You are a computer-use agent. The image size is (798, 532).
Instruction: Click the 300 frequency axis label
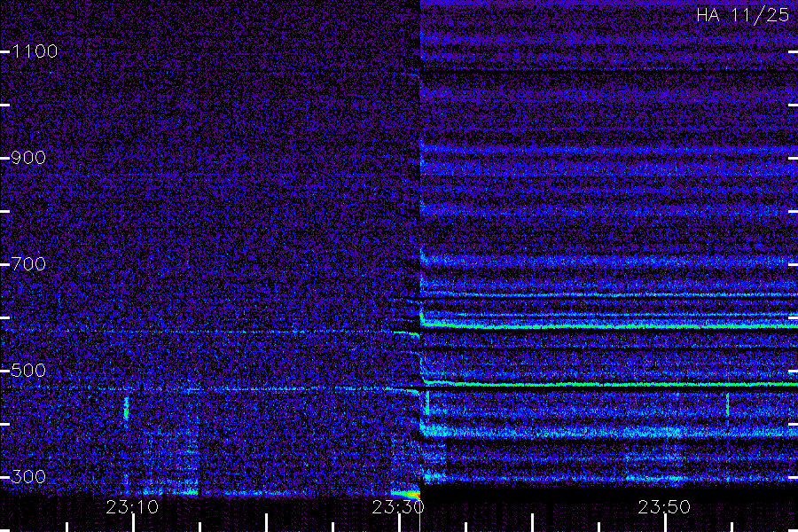point(28,477)
